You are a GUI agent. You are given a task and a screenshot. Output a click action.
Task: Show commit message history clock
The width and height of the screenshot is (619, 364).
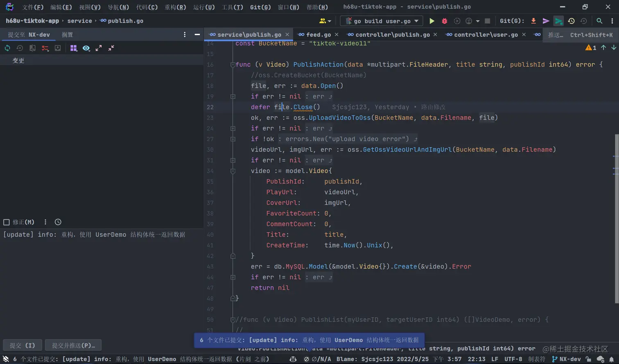coord(58,222)
